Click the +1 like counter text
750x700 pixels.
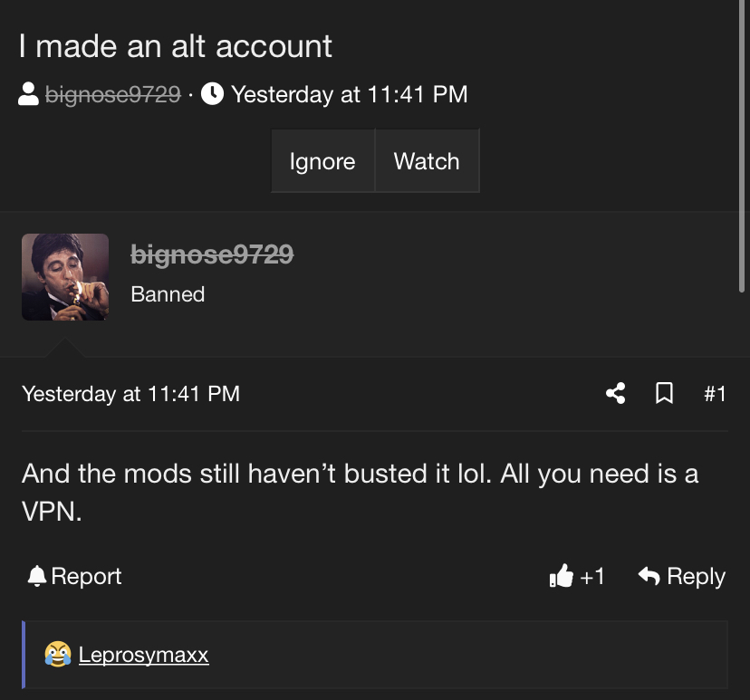[592, 576]
